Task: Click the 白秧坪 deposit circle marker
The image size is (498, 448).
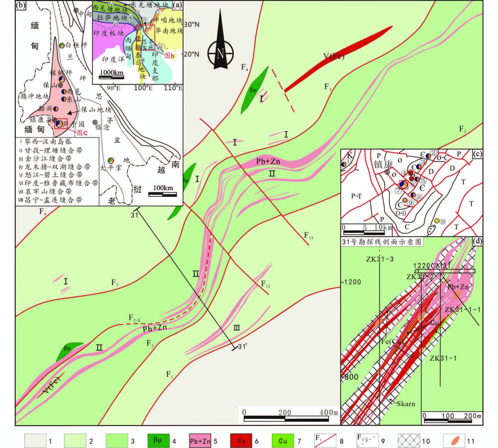Action: pyautogui.click(x=62, y=45)
